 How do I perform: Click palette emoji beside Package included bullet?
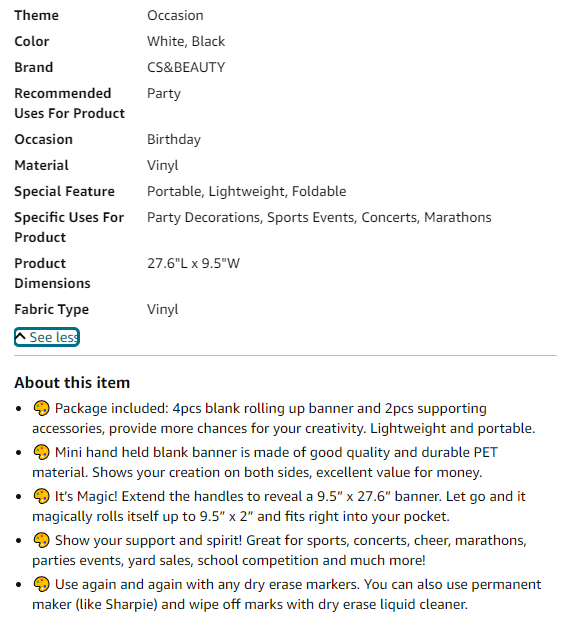[x=41, y=408]
